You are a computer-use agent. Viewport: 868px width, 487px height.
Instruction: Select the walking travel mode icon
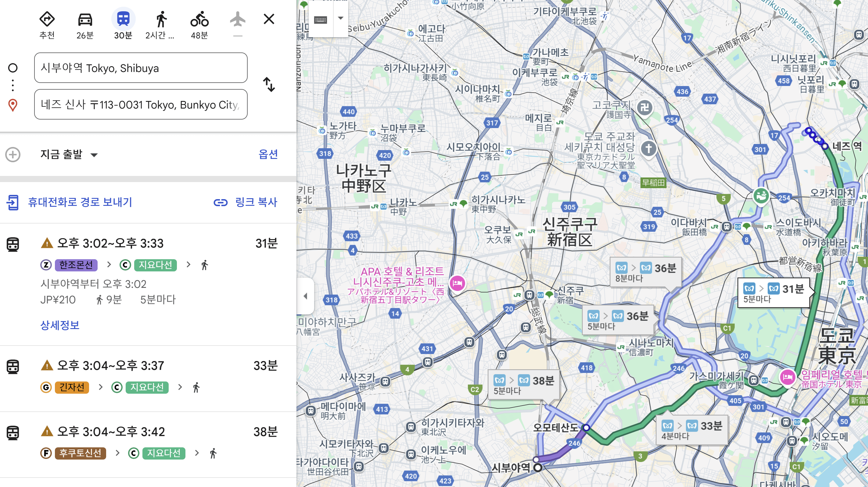point(161,20)
